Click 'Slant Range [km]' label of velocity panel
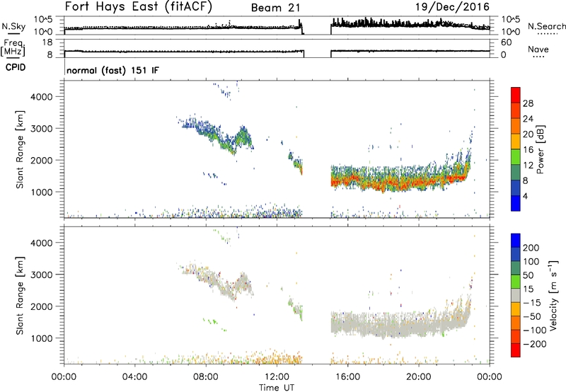The height and width of the screenshot is (392, 566). click(20, 295)
